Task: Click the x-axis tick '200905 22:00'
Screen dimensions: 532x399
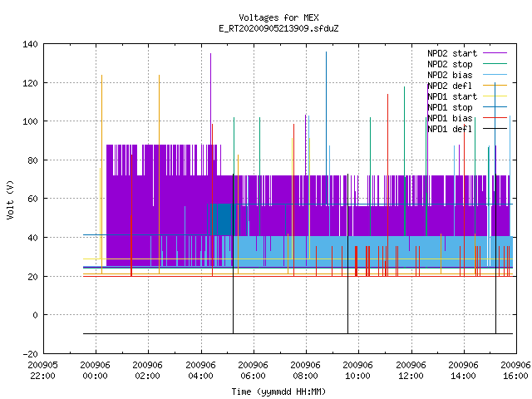Action: (42, 371)
